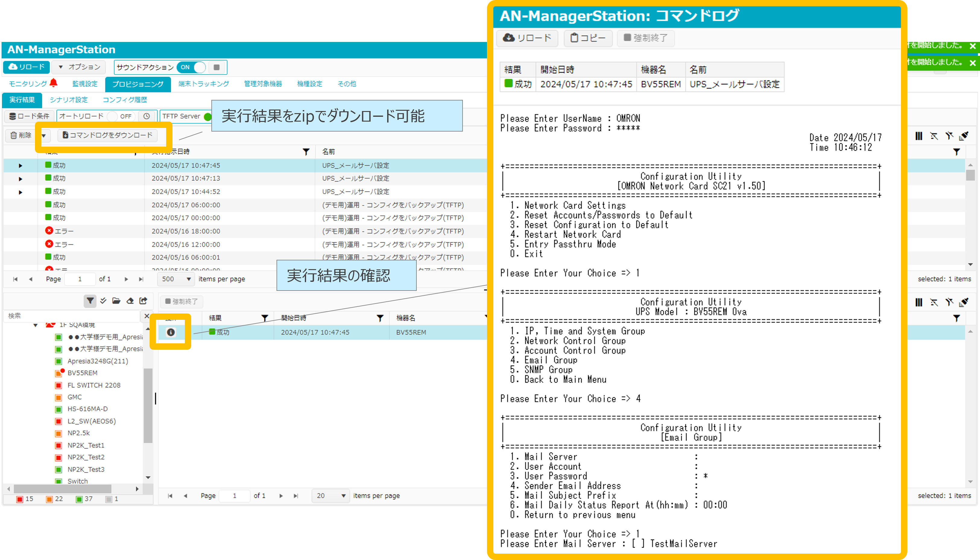Click the 削除 trash button
The image size is (980, 560).
(21, 135)
